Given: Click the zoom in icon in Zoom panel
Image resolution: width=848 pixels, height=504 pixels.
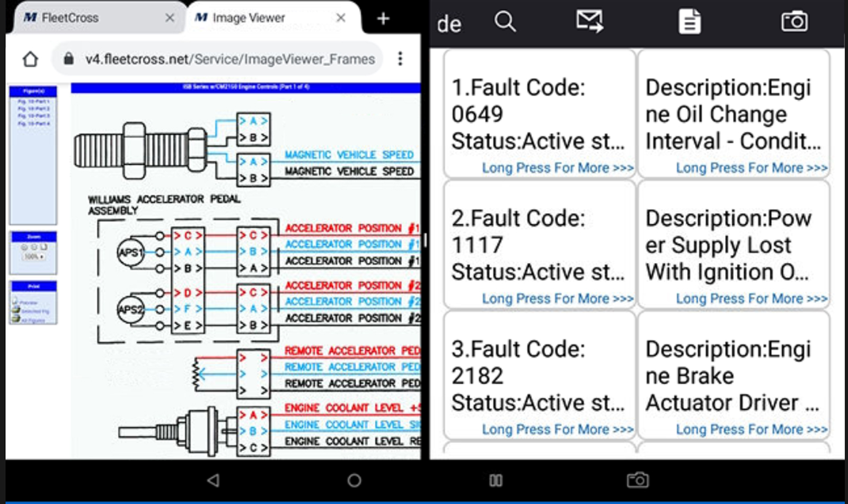Looking at the screenshot, I should (x=24, y=247).
